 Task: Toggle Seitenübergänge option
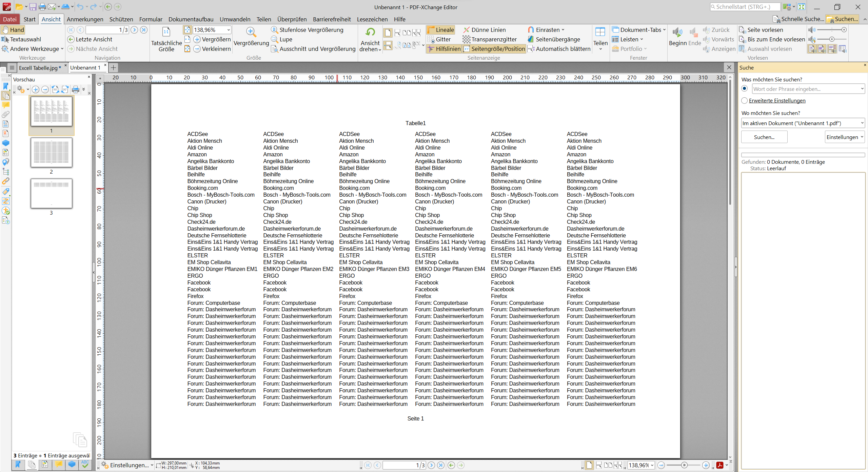coord(554,39)
